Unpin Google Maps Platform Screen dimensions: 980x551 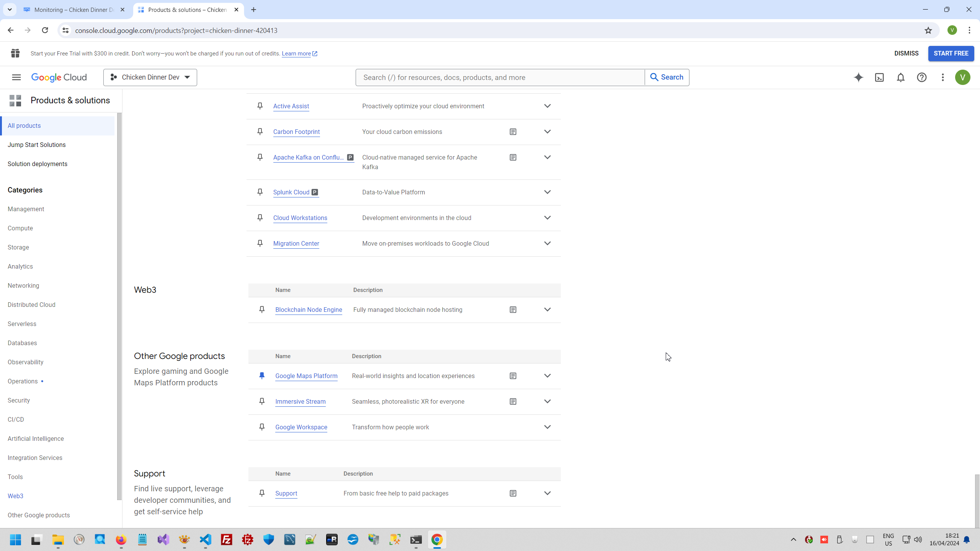coord(262,376)
